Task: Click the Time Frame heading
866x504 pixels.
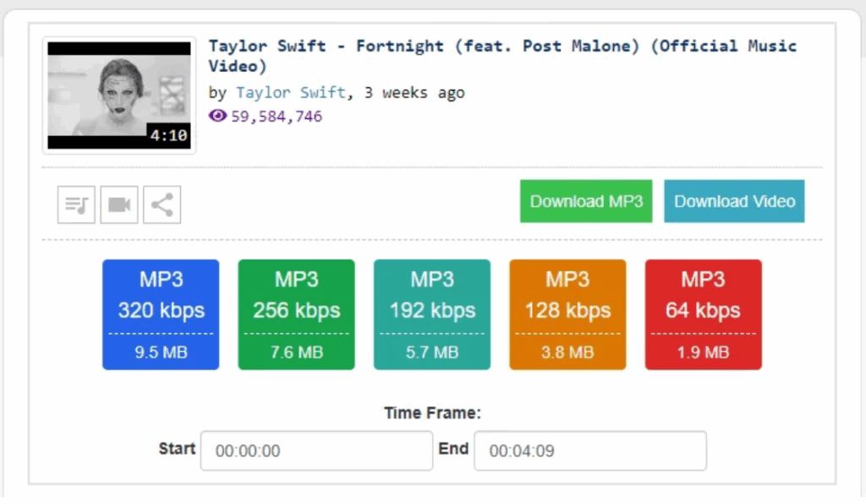Action: 432,413
